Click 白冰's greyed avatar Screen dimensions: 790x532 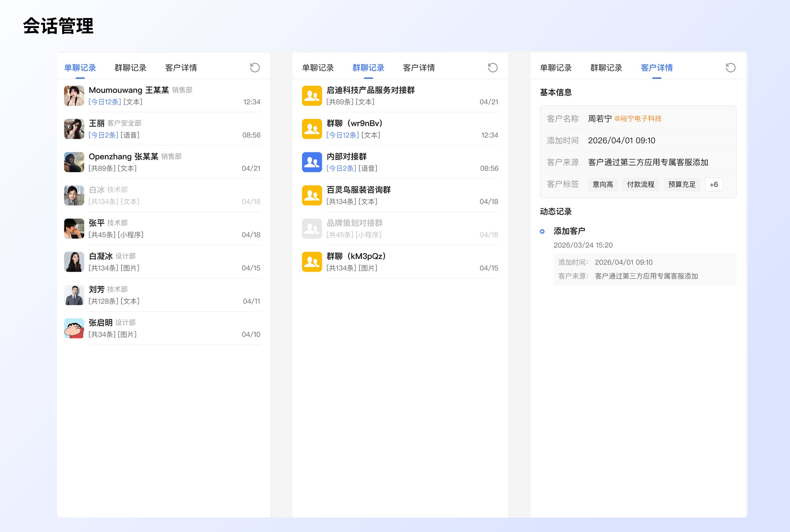coord(74,196)
